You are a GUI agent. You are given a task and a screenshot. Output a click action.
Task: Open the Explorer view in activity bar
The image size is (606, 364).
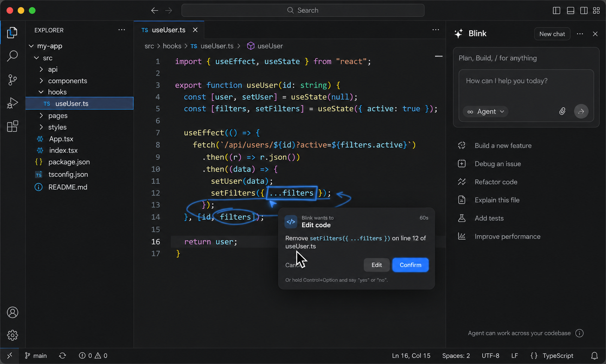coord(12,33)
